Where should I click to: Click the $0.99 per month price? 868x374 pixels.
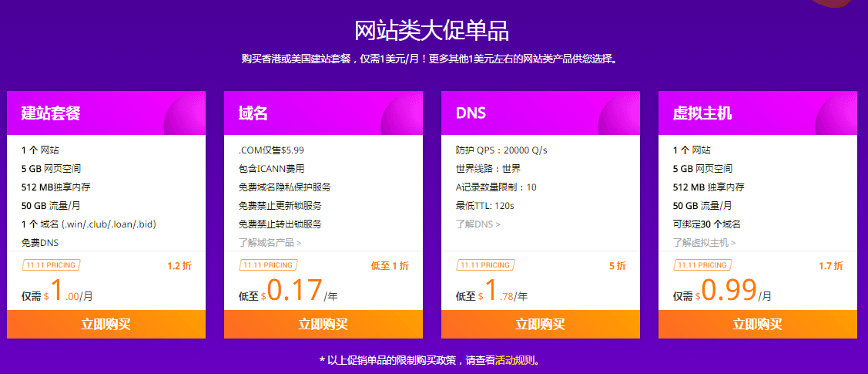(728, 291)
